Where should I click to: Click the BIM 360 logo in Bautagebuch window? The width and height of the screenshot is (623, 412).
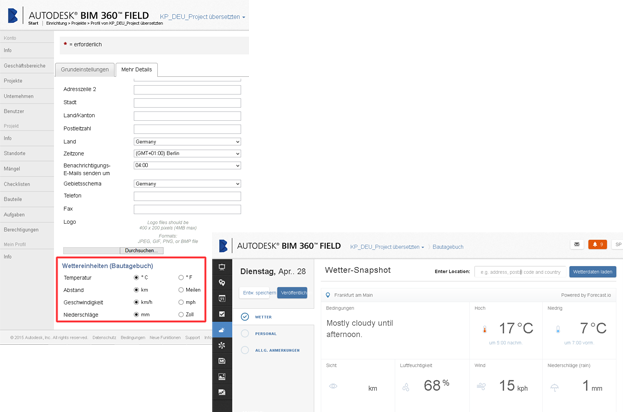pyautogui.click(x=223, y=246)
